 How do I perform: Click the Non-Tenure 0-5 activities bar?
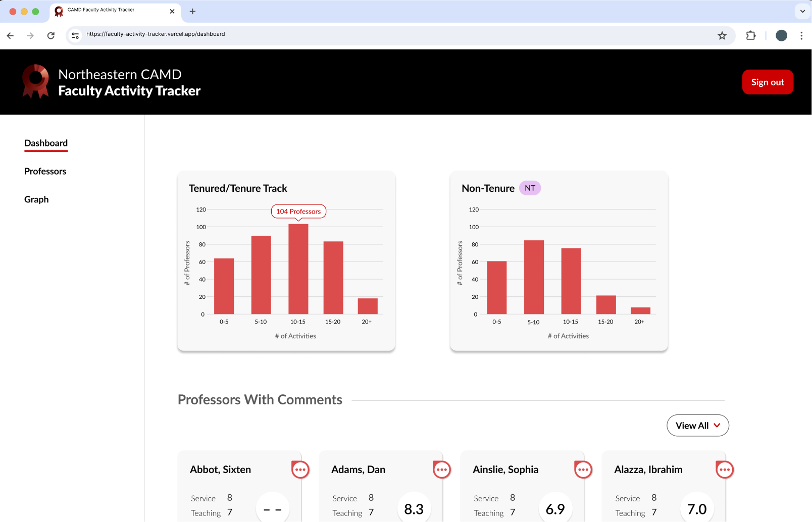496,288
